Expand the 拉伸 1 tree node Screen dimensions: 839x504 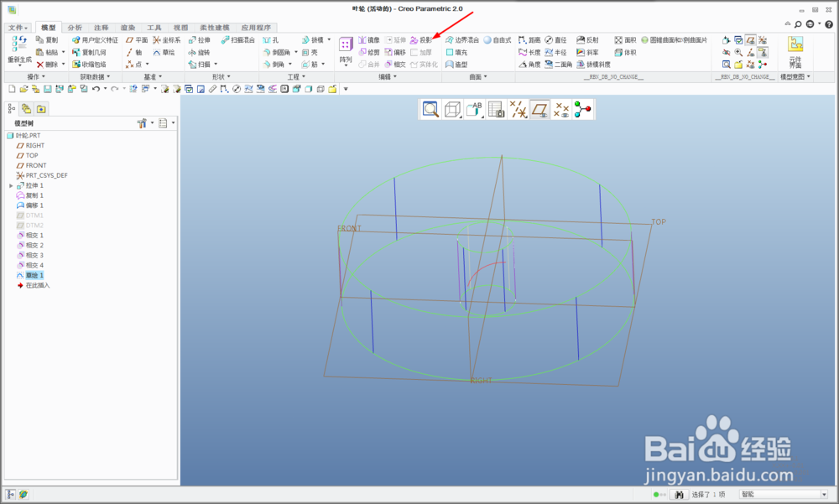coord(11,185)
